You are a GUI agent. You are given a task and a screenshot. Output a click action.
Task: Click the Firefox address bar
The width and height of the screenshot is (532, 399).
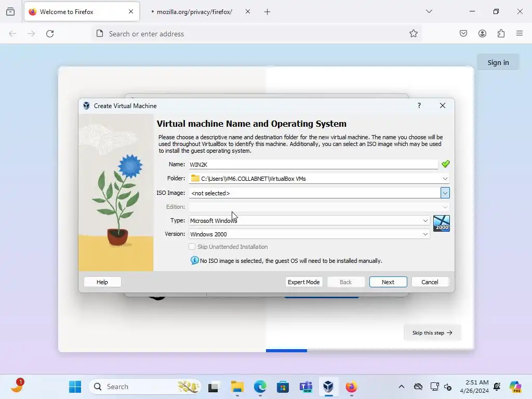pos(258,34)
